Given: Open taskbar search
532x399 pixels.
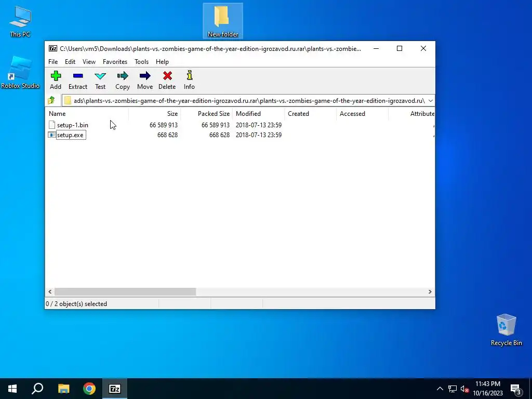Looking at the screenshot, I should tap(37, 389).
